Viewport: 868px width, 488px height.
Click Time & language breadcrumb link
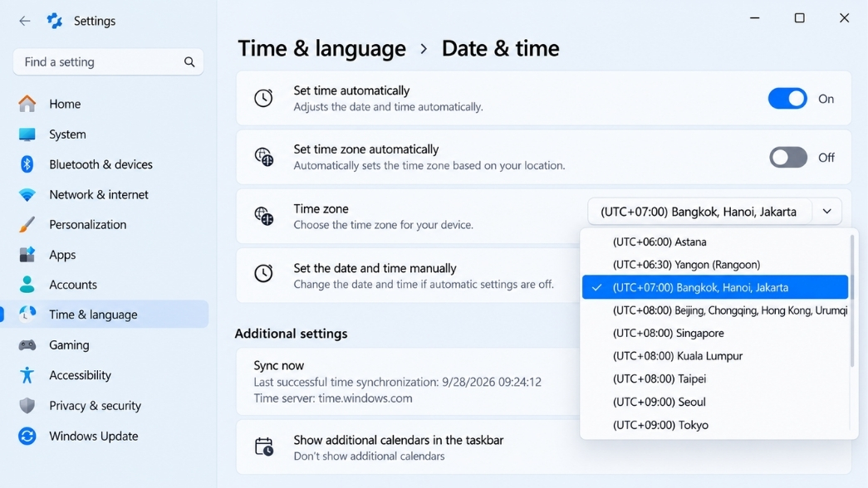point(321,49)
